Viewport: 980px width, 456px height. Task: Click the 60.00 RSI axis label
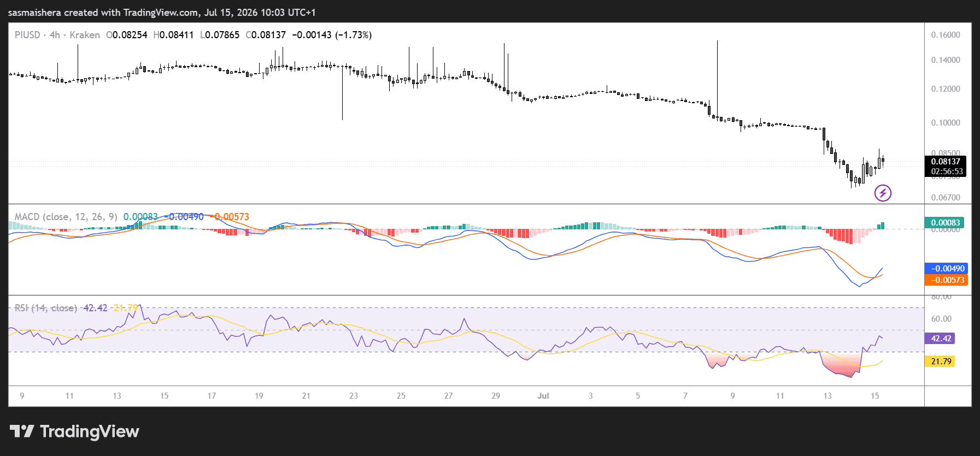[941, 319]
